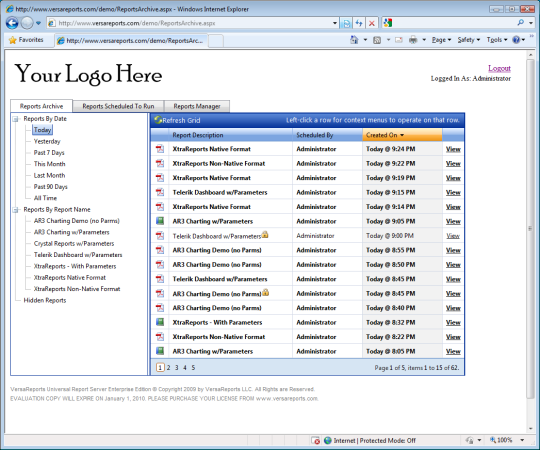540x450 pixels.
Task: Click PDF icon of 9:22 PM XtraReports Non-Native Format
Action: tap(160, 164)
